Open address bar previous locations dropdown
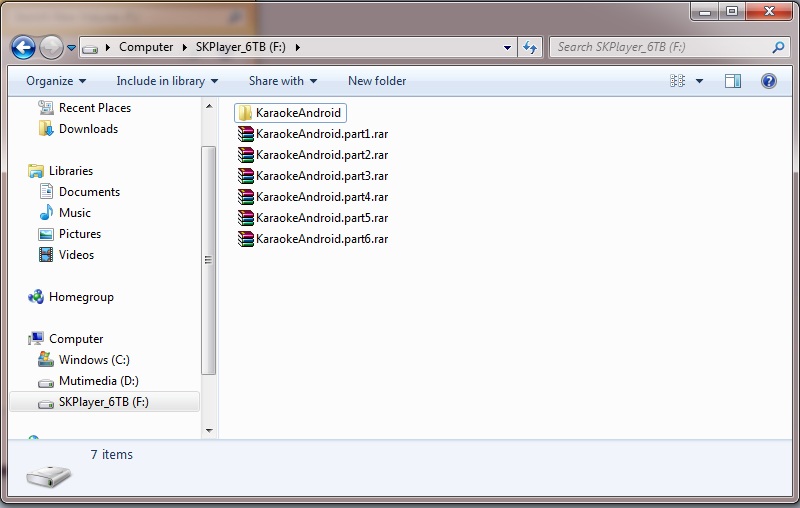 [507, 47]
